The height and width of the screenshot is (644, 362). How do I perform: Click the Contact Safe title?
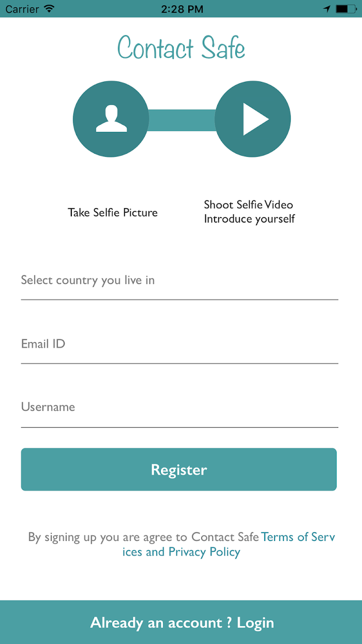coord(181,48)
